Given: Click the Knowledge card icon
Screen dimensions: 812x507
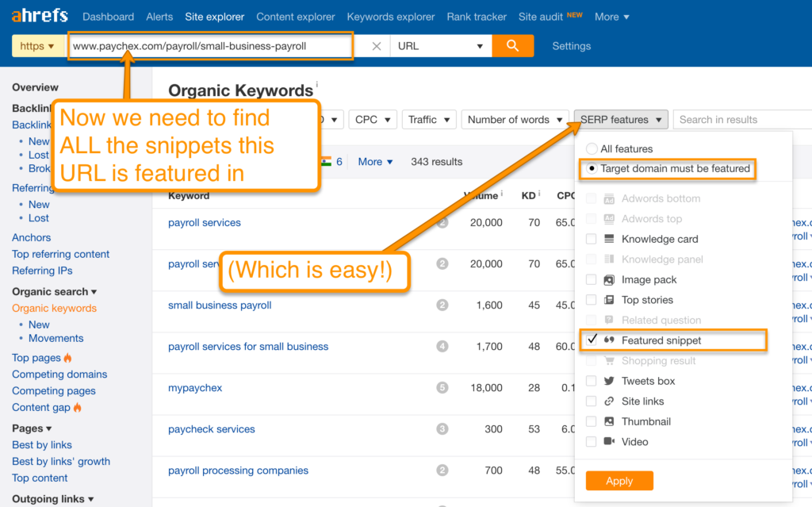Looking at the screenshot, I should 609,239.
